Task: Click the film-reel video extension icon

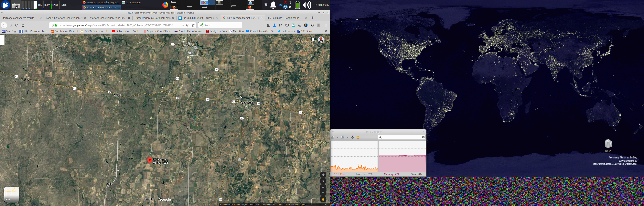Action: pos(299,25)
